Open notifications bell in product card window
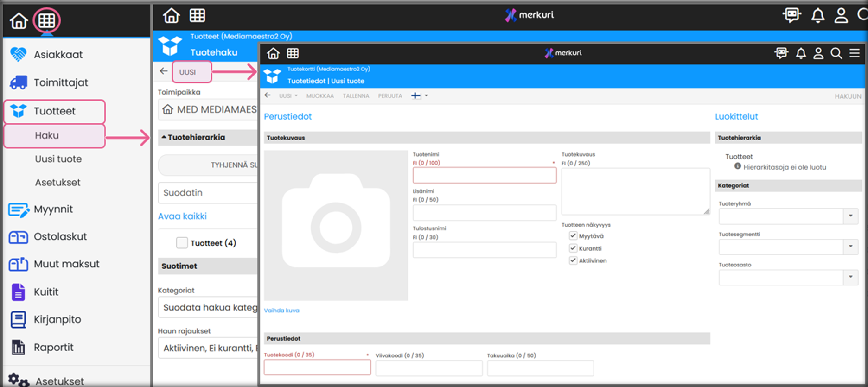This screenshot has width=868, height=387. pyautogui.click(x=801, y=53)
